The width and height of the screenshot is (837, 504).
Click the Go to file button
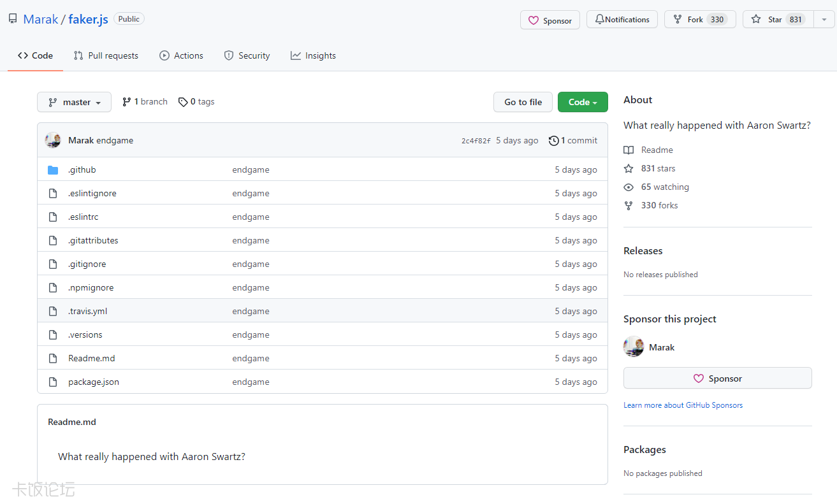523,102
